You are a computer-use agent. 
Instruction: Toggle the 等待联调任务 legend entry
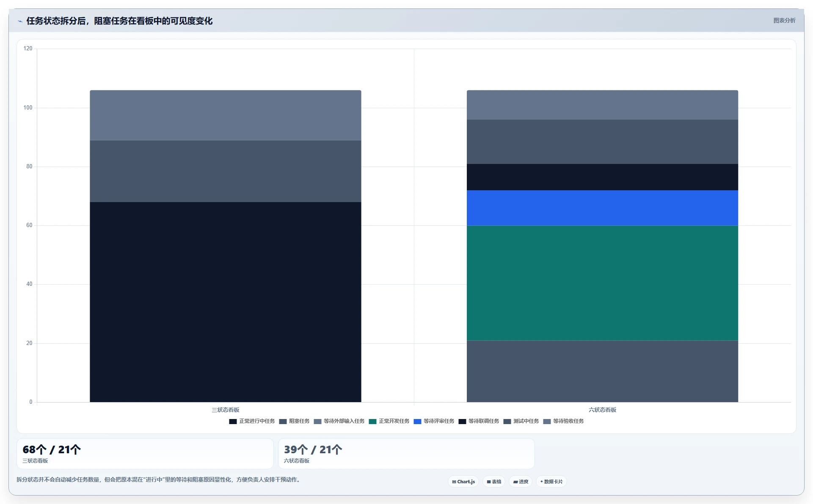(479, 421)
